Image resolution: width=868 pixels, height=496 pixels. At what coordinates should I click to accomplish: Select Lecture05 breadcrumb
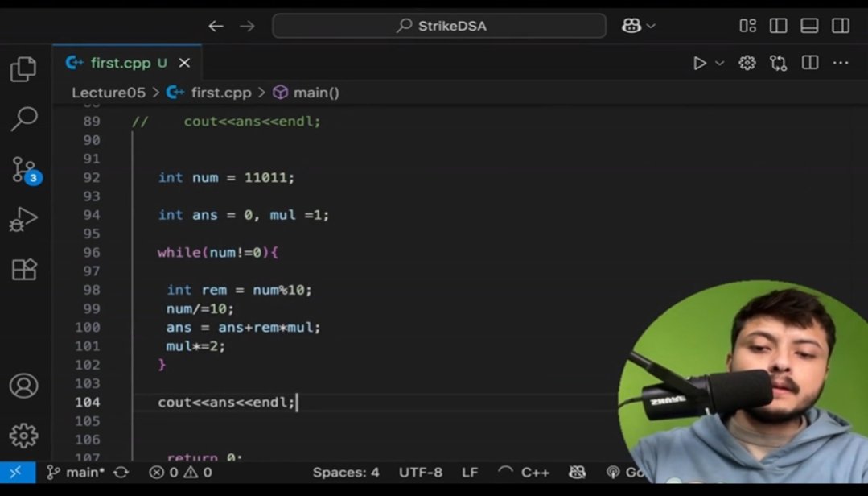click(109, 93)
